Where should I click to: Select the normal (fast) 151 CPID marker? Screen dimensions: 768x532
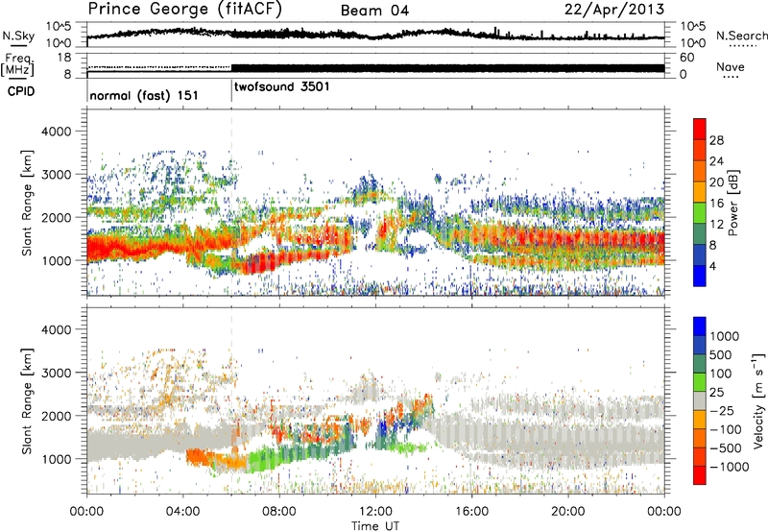[x=144, y=95]
